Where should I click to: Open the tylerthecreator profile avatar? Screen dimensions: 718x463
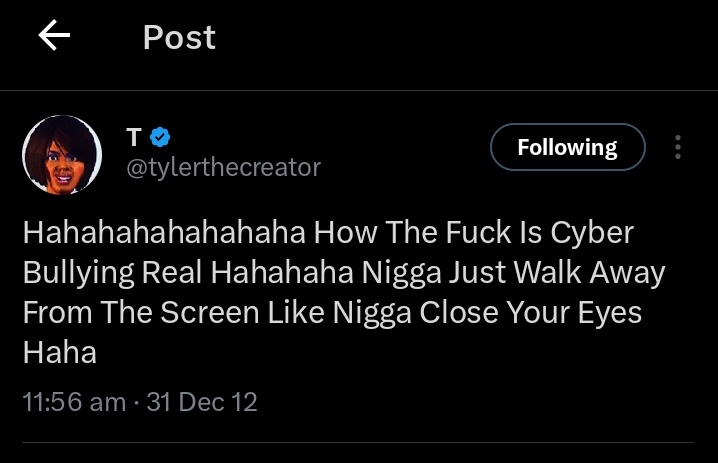click(x=62, y=154)
